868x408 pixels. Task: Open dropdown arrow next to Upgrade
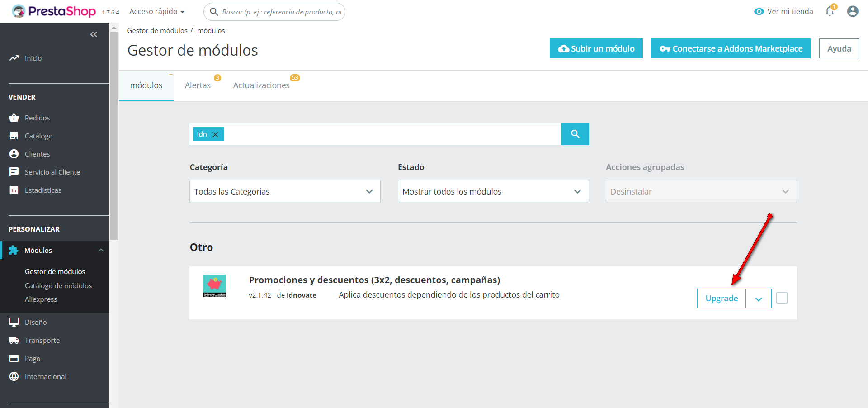[x=759, y=299]
